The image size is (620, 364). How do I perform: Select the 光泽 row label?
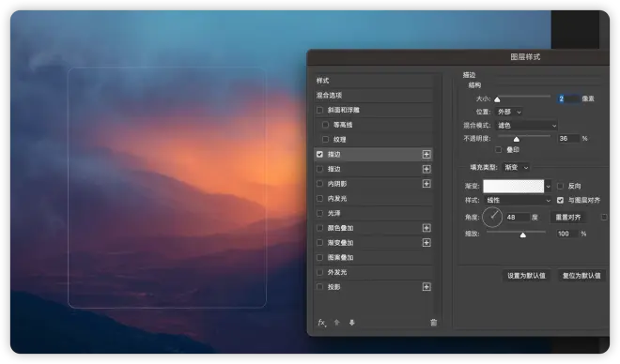coord(334,213)
